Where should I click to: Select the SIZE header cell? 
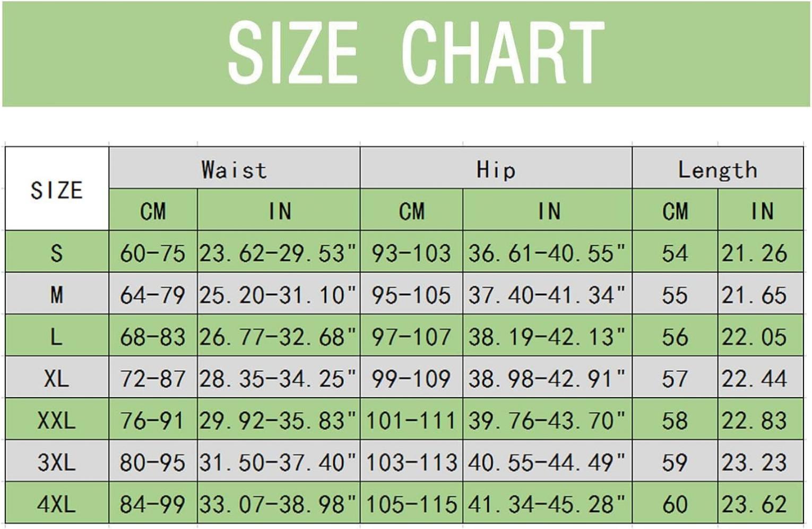tap(57, 189)
